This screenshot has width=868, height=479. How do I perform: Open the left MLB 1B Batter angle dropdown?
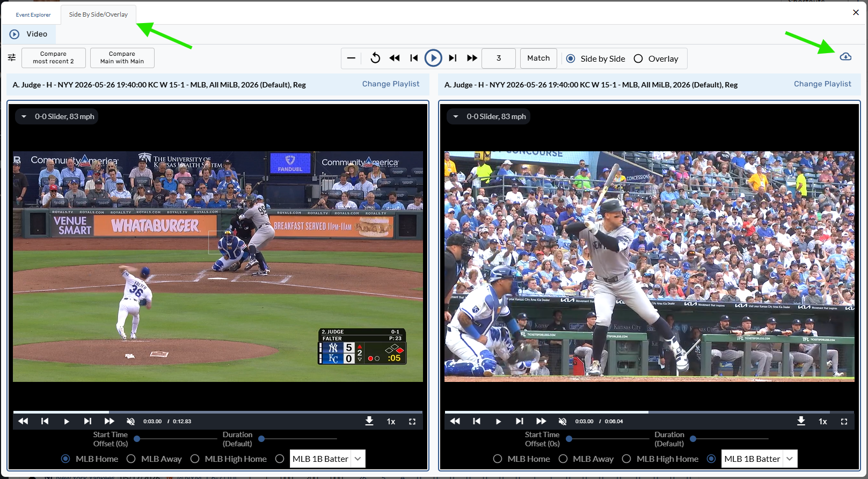pos(327,459)
